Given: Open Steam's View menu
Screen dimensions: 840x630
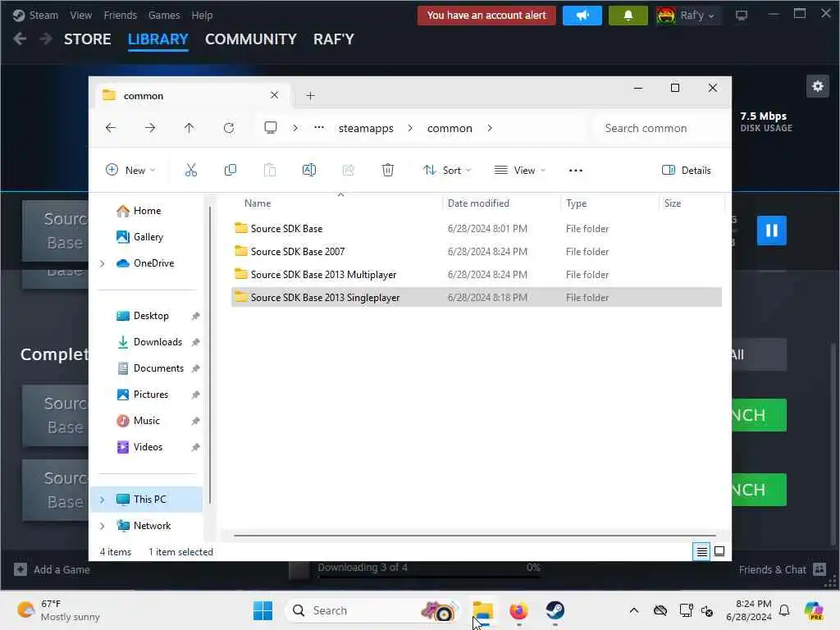Looking at the screenshot, I should [81, 15].
